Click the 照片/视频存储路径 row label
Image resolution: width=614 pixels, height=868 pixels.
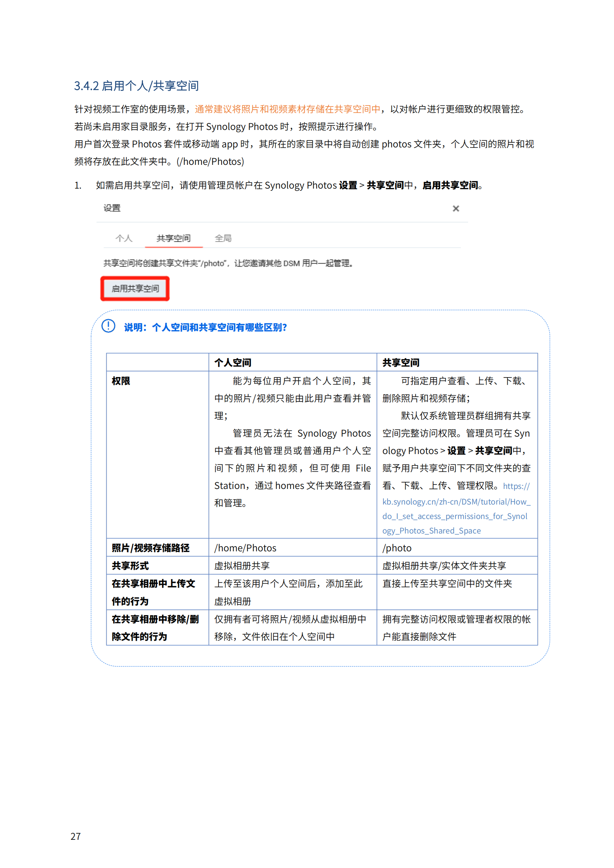point(150,548)
